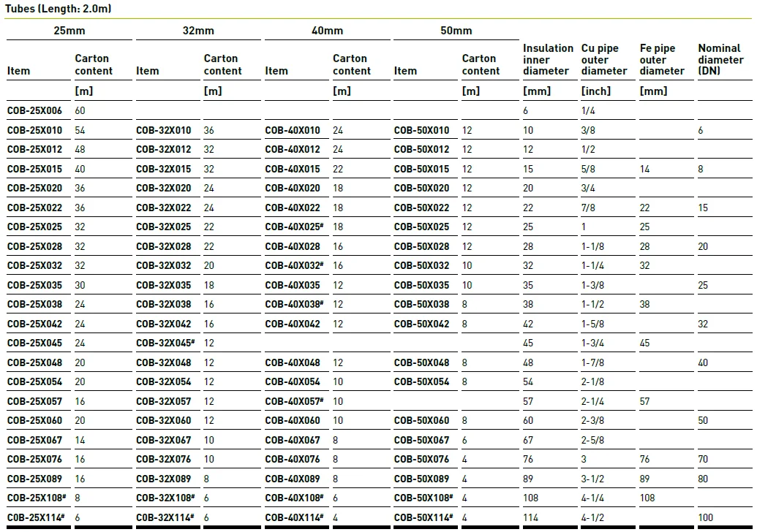Click the 40mm column group header
Viewport: 757px width, 532px height.
point(327,31)
